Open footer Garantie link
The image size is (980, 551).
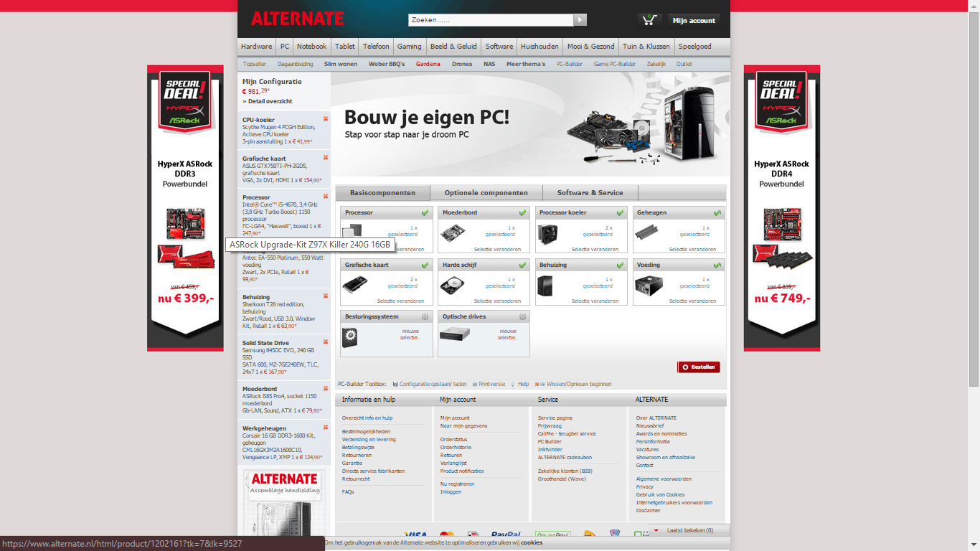pos(352,463)
